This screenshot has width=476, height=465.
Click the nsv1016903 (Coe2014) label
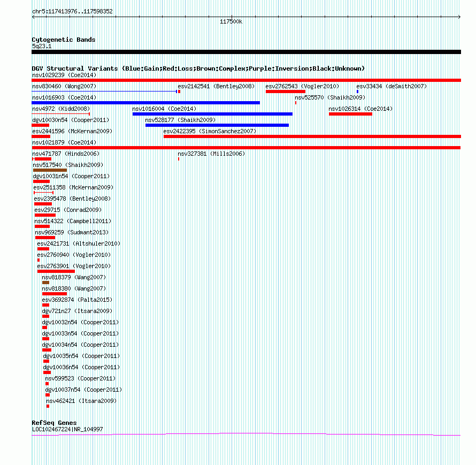[64, 97]
